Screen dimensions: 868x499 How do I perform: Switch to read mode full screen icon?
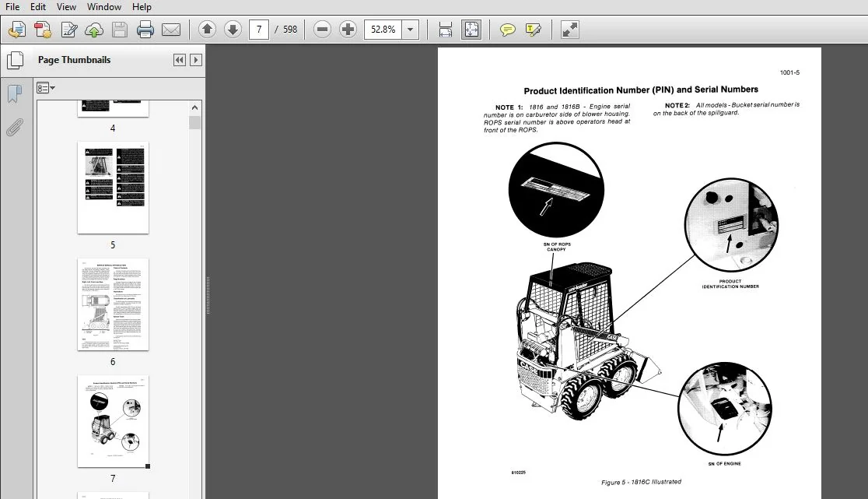569,30
